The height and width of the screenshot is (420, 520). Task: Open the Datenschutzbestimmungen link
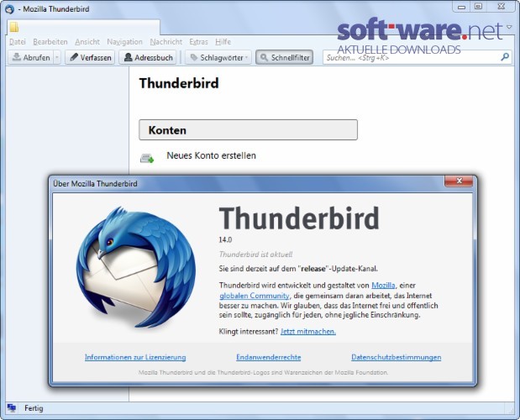[x=397, y=357]
